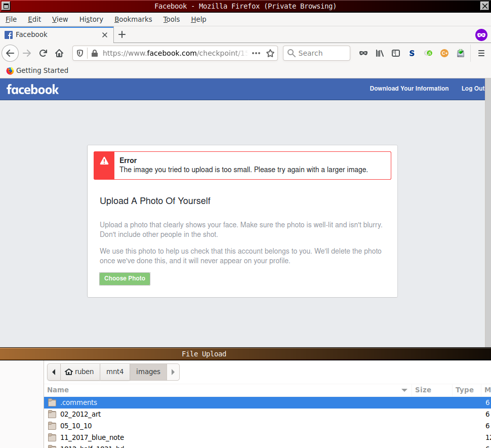Bookmark this page with the star
Screen dimensions: 491x448
click(x=270, y=53)
